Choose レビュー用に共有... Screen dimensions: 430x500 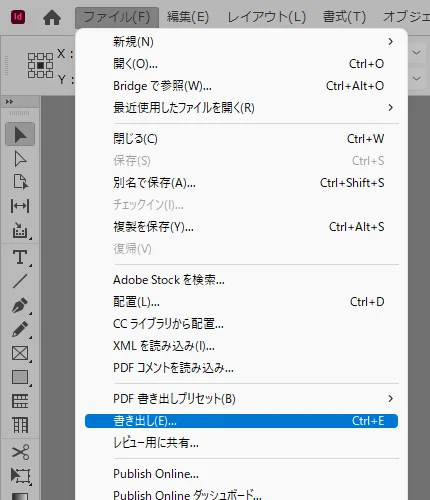point(241,443)
